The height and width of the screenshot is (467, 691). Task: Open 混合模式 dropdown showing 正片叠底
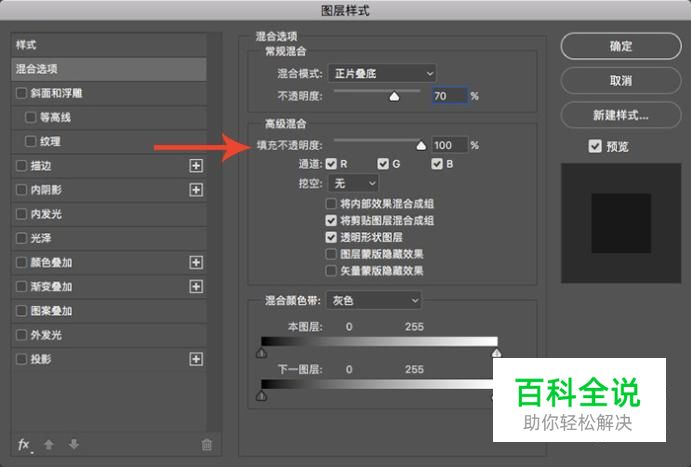(382, 74)
